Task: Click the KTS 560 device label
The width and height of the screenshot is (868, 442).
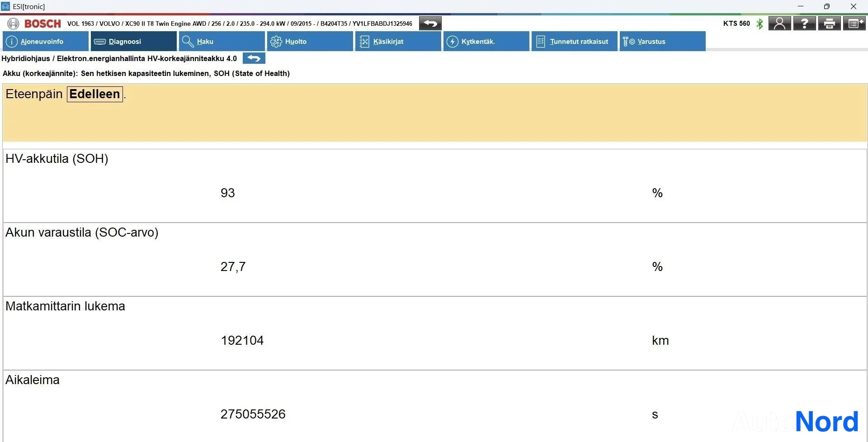Action: coord(736,24)
